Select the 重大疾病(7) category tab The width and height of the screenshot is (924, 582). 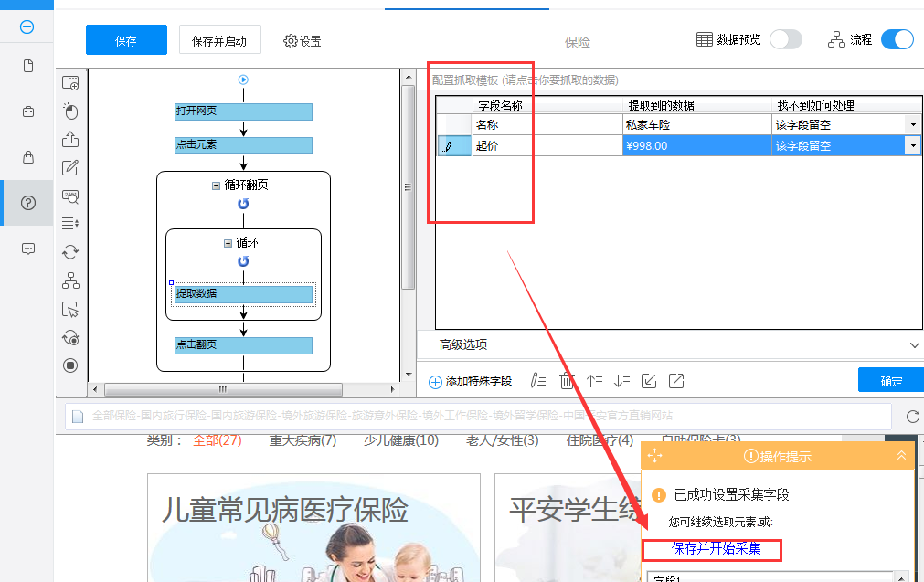[303, 440]
